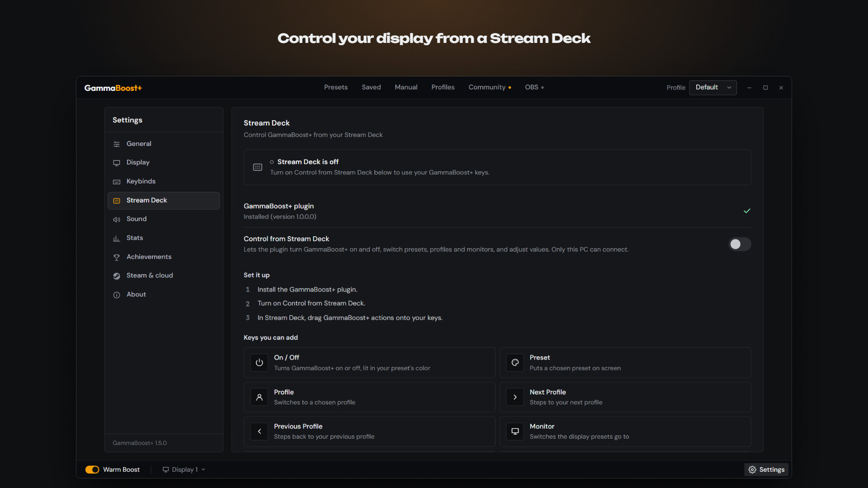Click the Display monitor icon in sidebar
The height and width of the screenshot is (488, 868).
point(117,163)
